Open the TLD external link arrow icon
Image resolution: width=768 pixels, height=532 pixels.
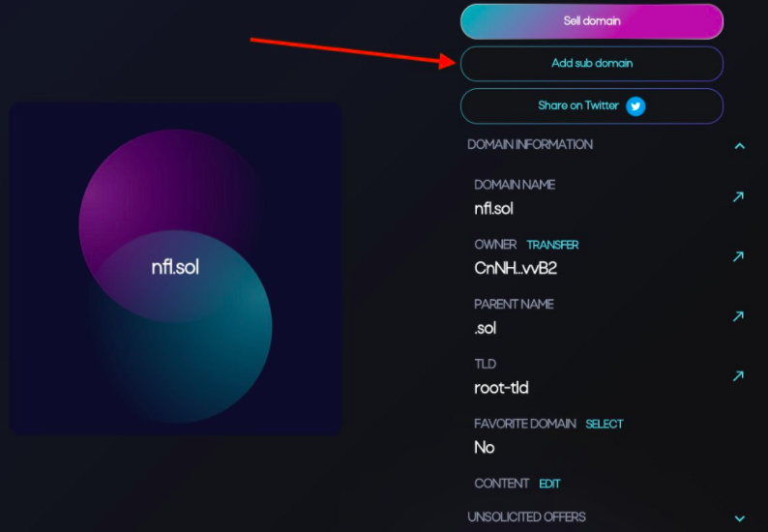click(x=738, y=376)
